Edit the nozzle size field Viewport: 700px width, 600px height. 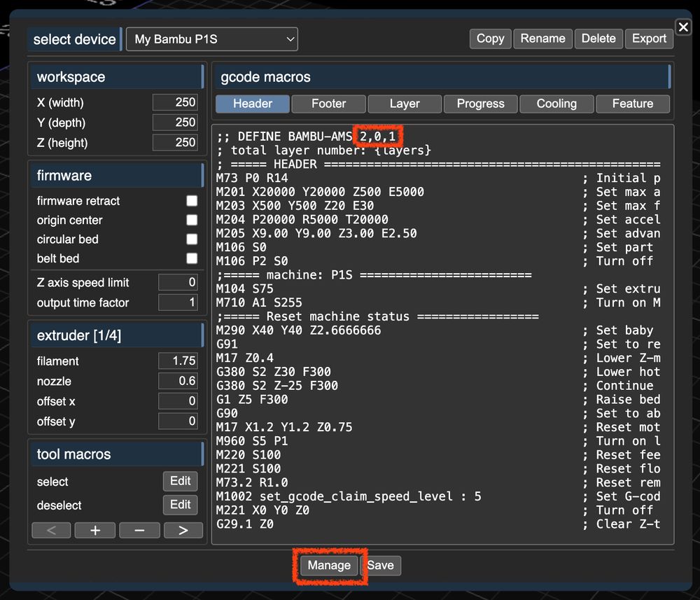178,381
